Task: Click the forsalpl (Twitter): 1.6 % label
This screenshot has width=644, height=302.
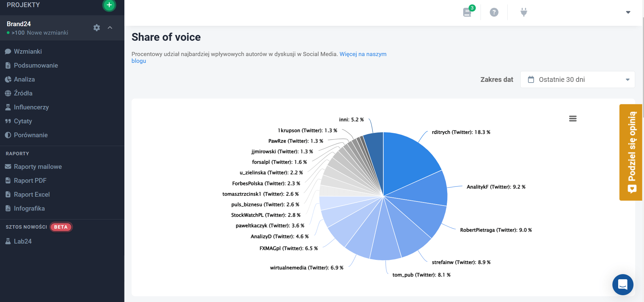Action: point(279,162)
